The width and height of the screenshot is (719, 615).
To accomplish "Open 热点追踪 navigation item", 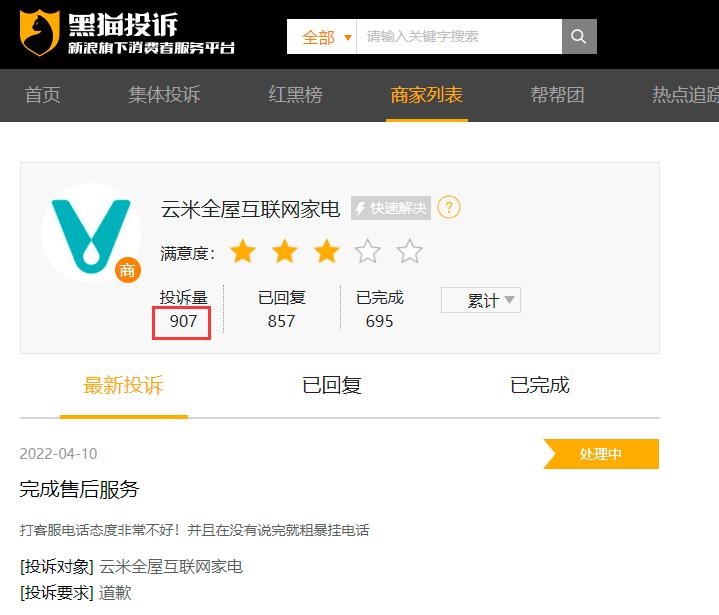I will point(686,95).
